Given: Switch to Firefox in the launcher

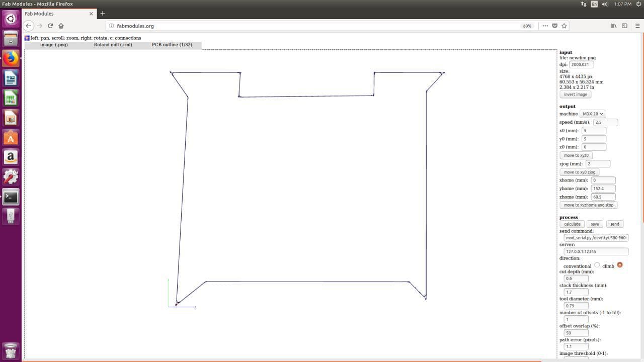Looking at the screenshot, I should [11, 58].
